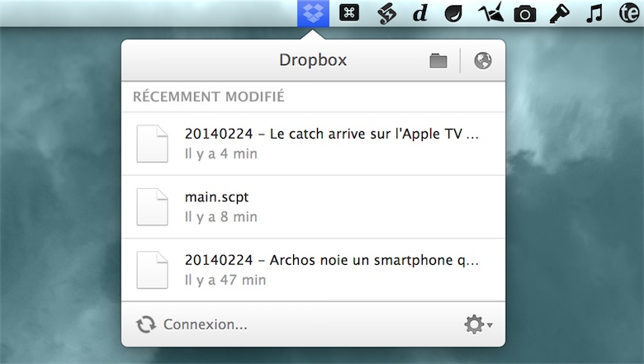This screenshot has height=364, width=644.
Task: Click the "RÉCEMMENT MODIFIÉ" section header
Action: 209,97
